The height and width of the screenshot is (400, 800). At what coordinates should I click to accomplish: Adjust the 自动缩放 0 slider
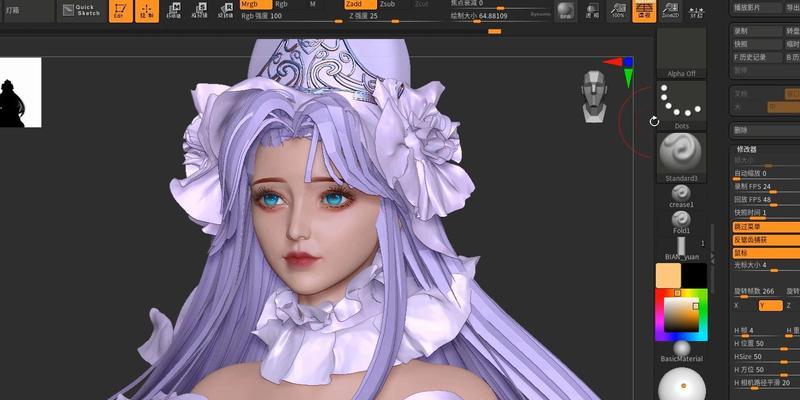[x=766, y=175]
